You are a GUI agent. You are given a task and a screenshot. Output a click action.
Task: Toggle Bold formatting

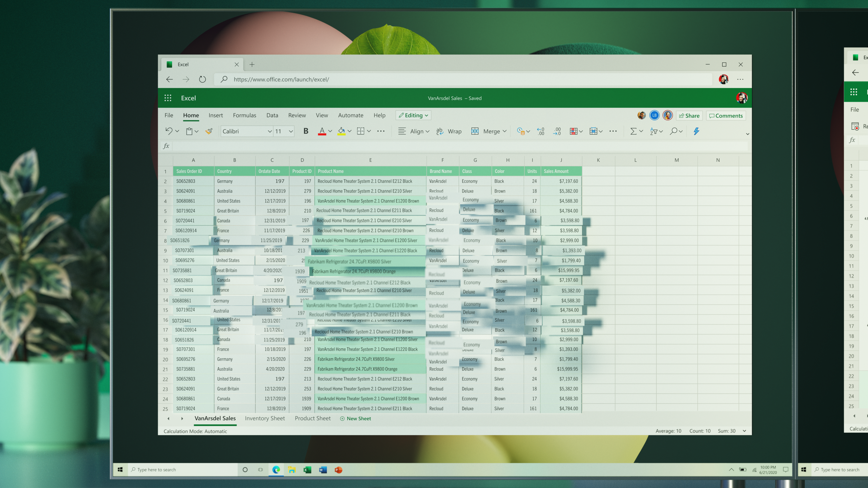coord(306,131)
